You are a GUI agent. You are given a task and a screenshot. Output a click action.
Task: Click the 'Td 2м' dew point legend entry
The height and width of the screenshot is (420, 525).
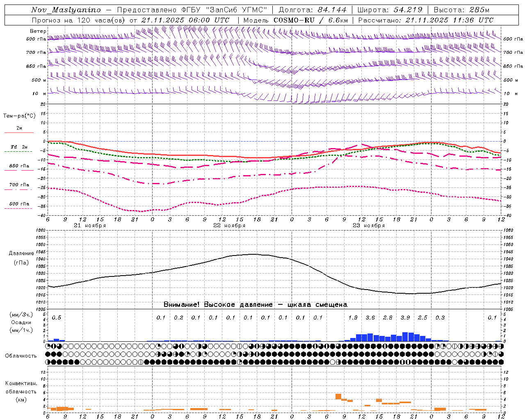19,147
